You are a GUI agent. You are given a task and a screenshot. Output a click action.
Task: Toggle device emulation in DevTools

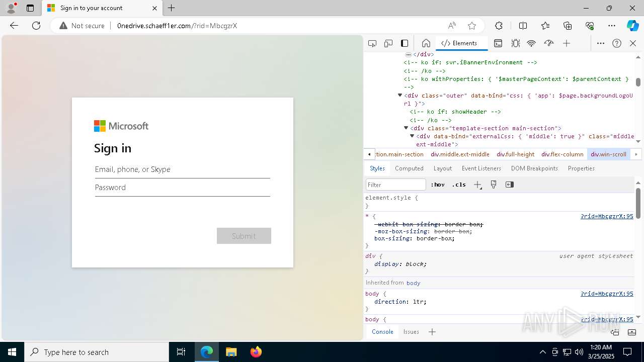pyautogui.click(x=388, y=43)
